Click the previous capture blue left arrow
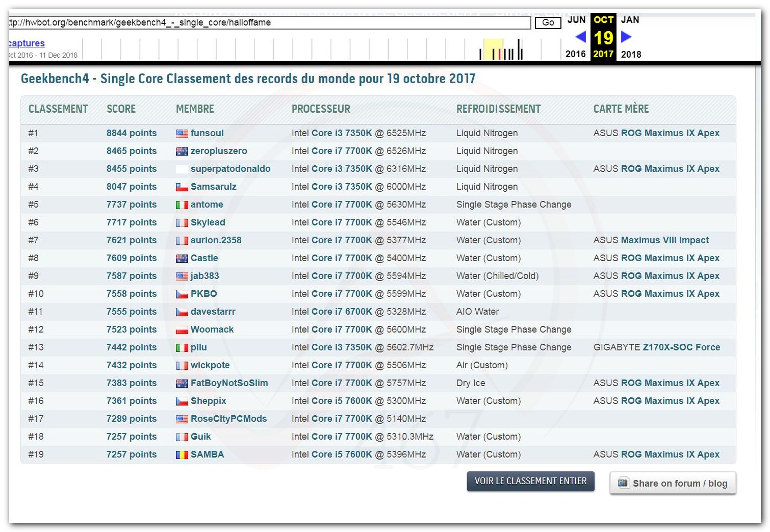This screenshot has width=770, height=532. coord(580,37)
